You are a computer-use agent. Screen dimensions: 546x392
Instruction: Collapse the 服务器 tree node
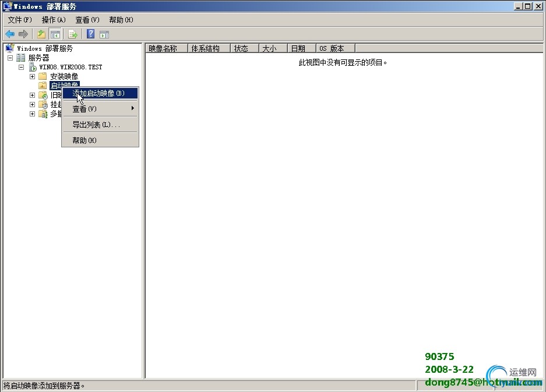[10, 58]
